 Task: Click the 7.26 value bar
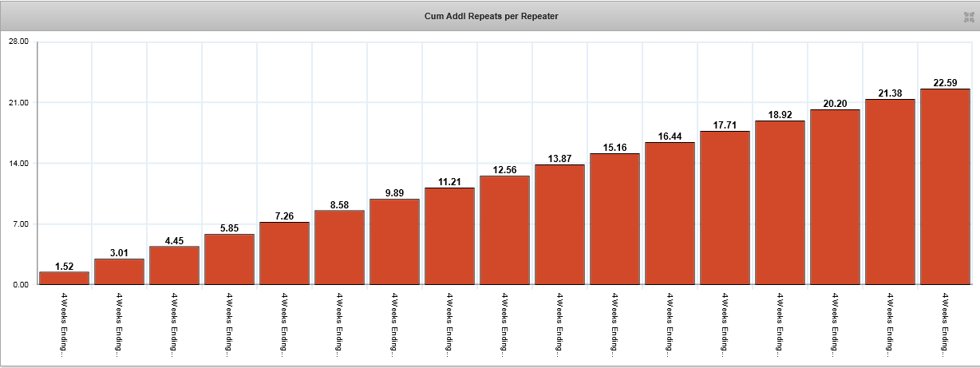[284, 253]
